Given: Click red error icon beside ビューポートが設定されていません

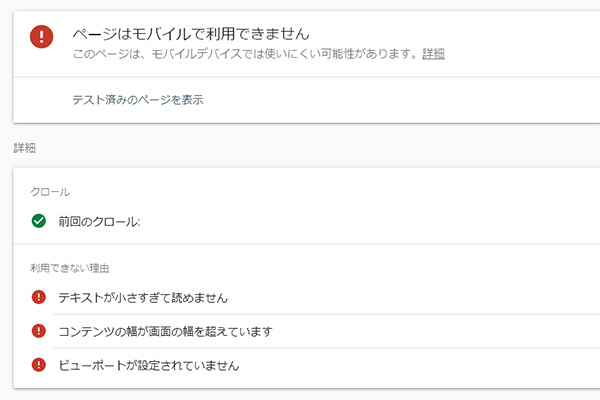Looking at the screenshot, I should pyautogui.click(x=39, y=365).
